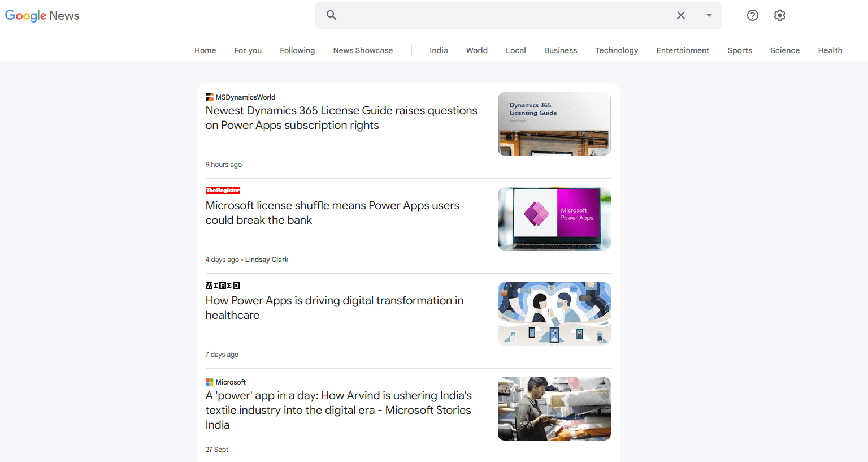Screen dimensions: 868x462
Task: Open the Dynamics 365 License Guide article
Action: click(x=341, y=118)
